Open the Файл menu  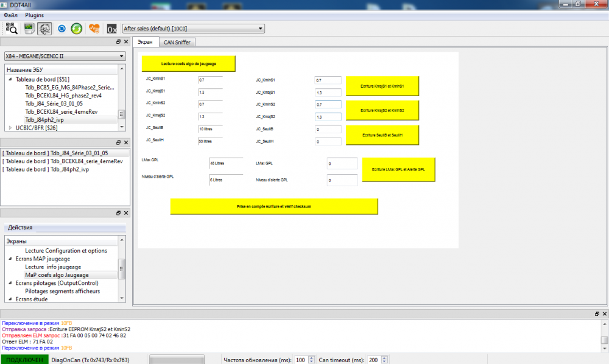point(10,15)
